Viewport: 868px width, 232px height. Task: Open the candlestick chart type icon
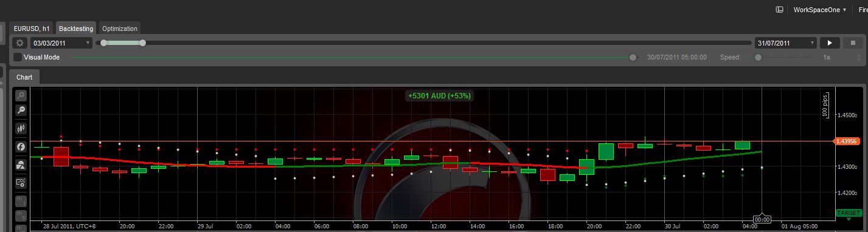coord(21,128)
